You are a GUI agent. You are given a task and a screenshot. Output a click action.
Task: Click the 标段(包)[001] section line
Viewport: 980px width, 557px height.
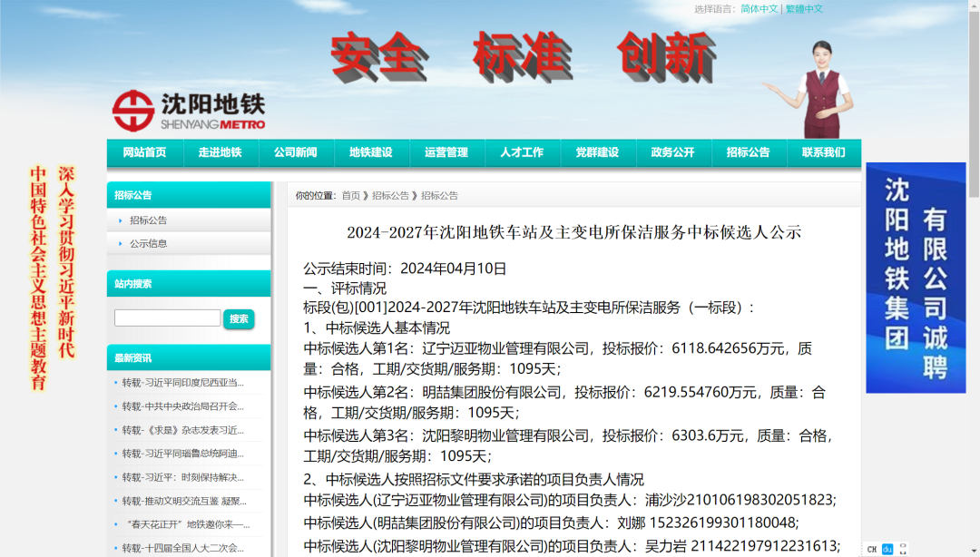529,308
